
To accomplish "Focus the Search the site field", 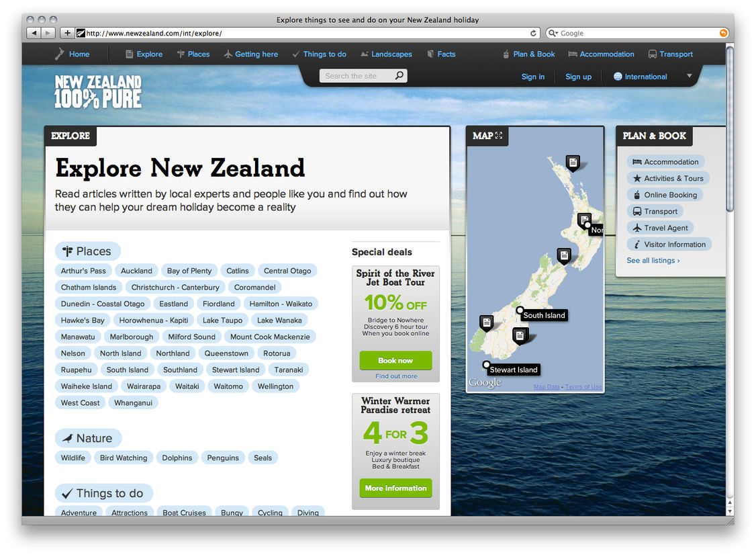I will click(356, 76).
